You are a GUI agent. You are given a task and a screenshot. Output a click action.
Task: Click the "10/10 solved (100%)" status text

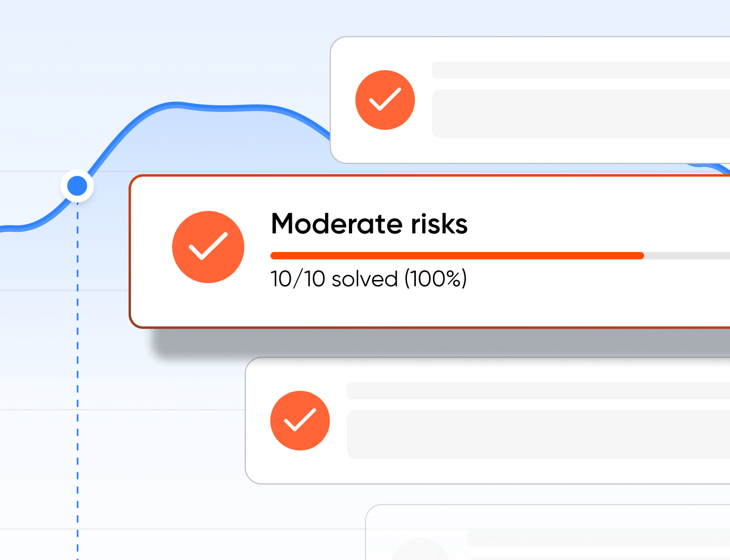click(369, 279)
